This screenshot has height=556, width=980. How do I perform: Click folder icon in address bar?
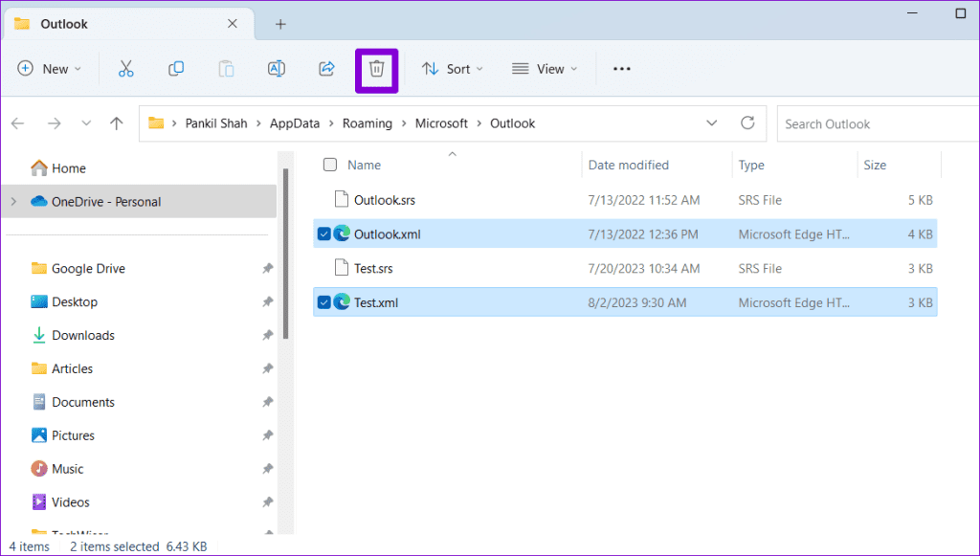156,123
